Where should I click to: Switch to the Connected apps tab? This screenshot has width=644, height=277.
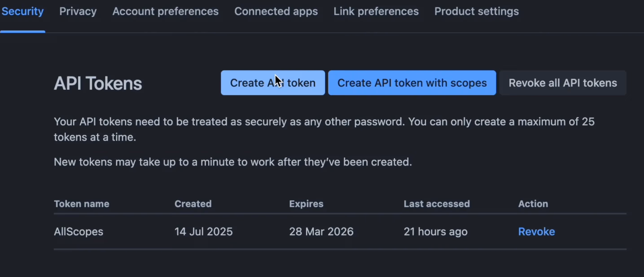(276, 11)
